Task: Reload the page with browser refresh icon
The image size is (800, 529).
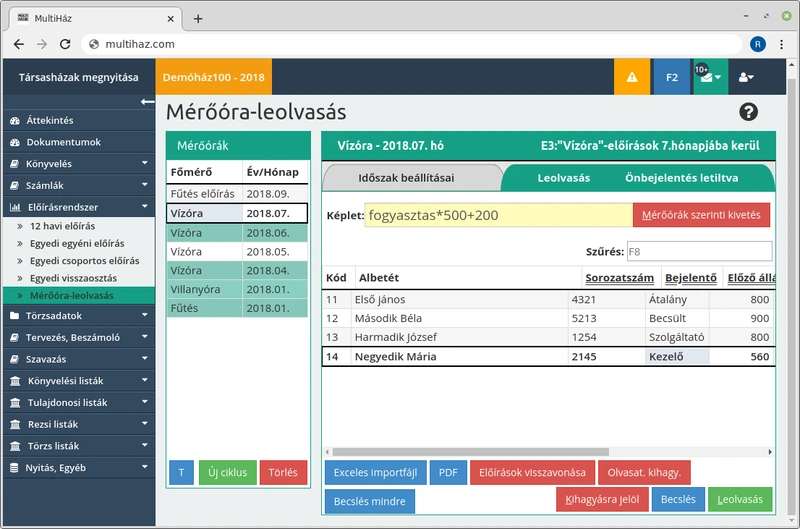Action: [x=66, y=44]
